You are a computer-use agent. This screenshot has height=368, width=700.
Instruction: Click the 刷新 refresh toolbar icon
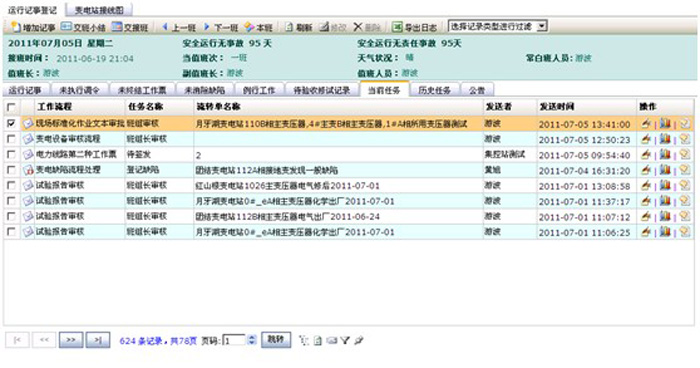click(x=289, y=27)
